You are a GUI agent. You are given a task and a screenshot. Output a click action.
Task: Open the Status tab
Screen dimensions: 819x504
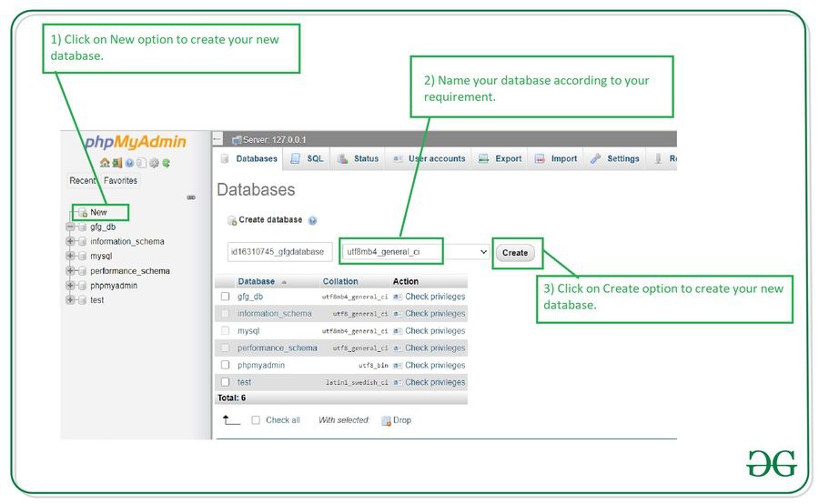tap(359, 159)
